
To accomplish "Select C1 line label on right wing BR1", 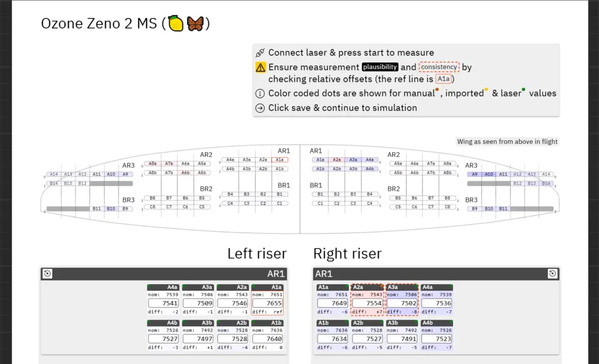I will point(320,203).
